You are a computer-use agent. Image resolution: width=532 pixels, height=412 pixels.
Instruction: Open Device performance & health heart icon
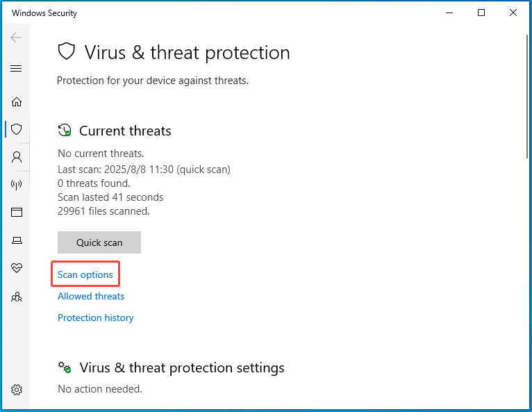16,268
